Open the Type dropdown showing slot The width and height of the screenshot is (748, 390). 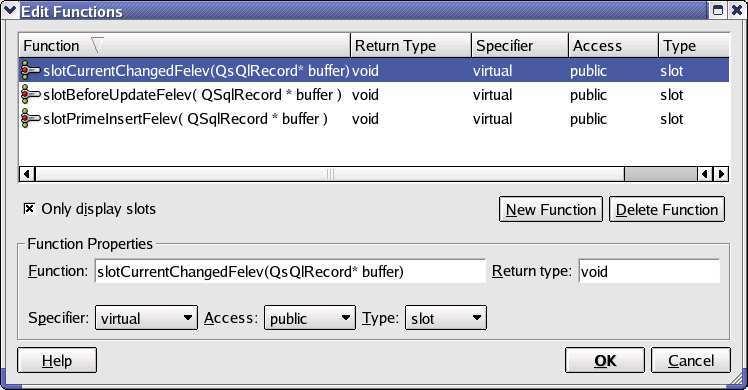pyautogui.click(x=446, y=318)
